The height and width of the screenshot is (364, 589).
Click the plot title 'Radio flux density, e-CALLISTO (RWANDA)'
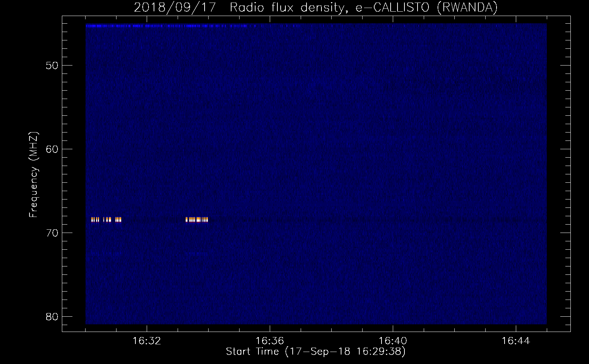[x=363, y=8]
